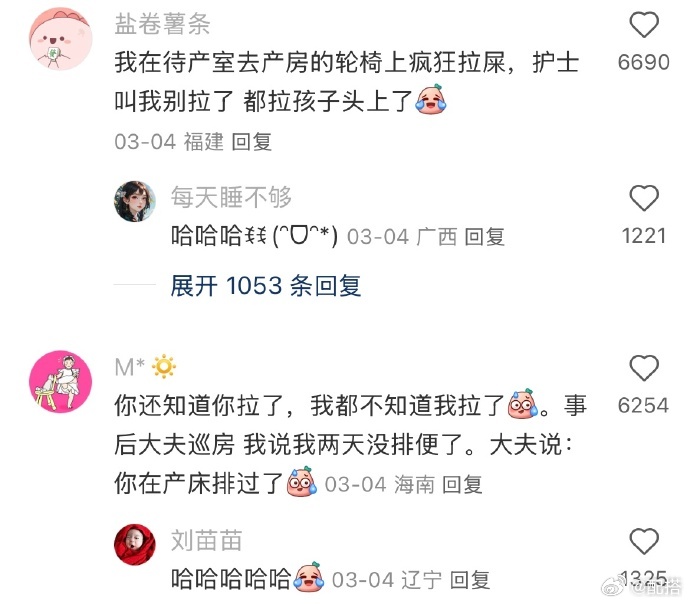Open the M* username link
This screenshot has height=604, width=690.
[130, 367]
